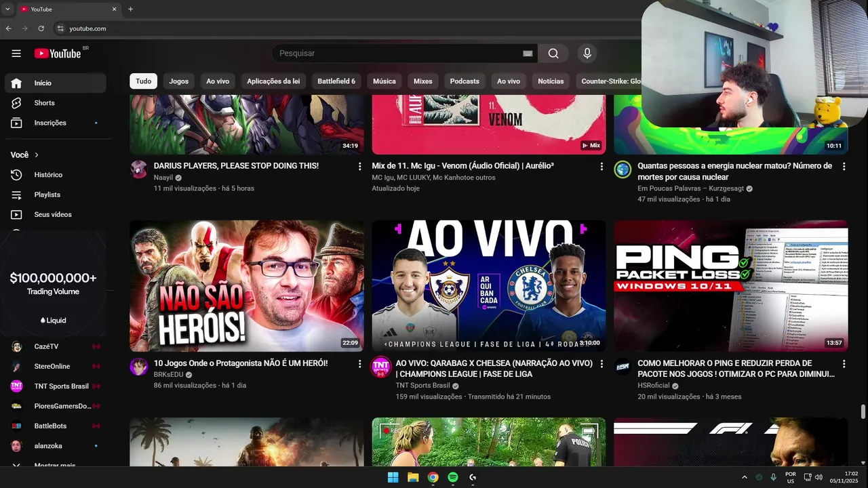Select the Mixes filter chip

click(x=423, y=81)
